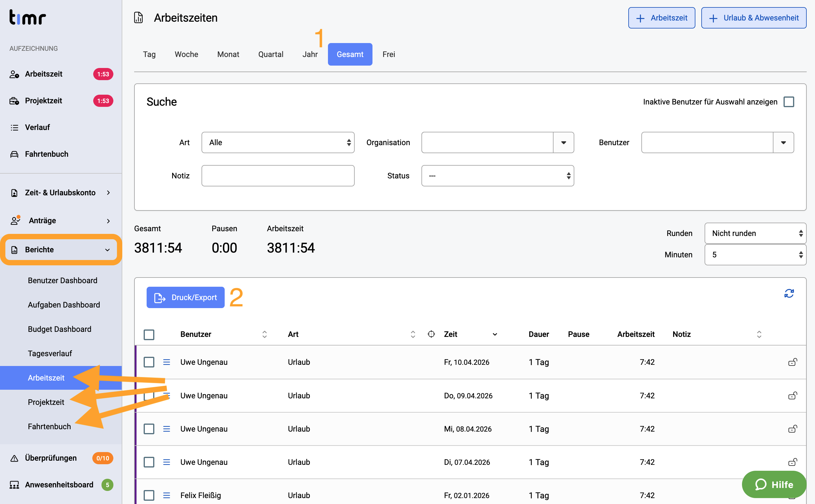Click lock icon for 09.04.2026 entry
This screenshot has height=504, width=815.
point(792,395)
